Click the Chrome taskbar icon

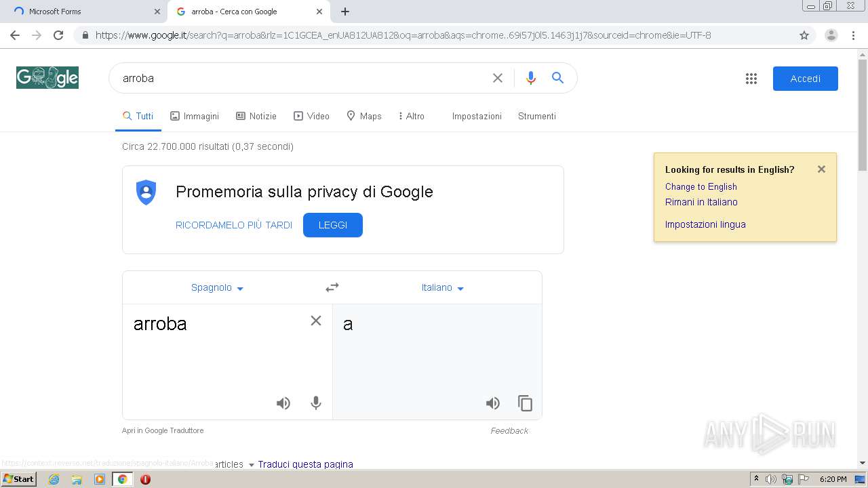(122, 479)
